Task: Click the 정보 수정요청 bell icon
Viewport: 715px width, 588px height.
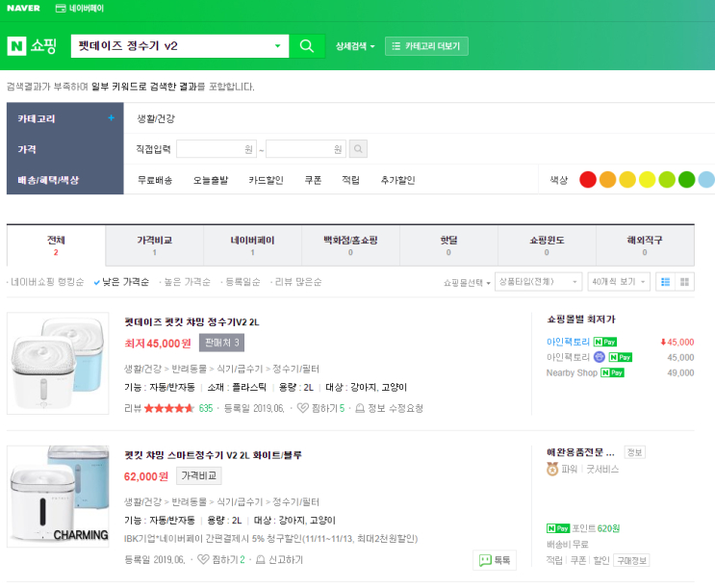Action: [x=360, y=408]
